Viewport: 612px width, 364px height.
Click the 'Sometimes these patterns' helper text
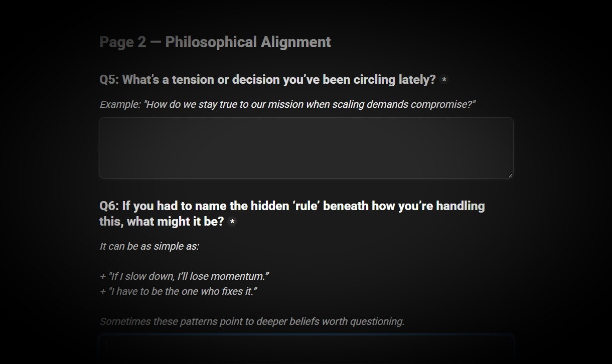(252, 321)
